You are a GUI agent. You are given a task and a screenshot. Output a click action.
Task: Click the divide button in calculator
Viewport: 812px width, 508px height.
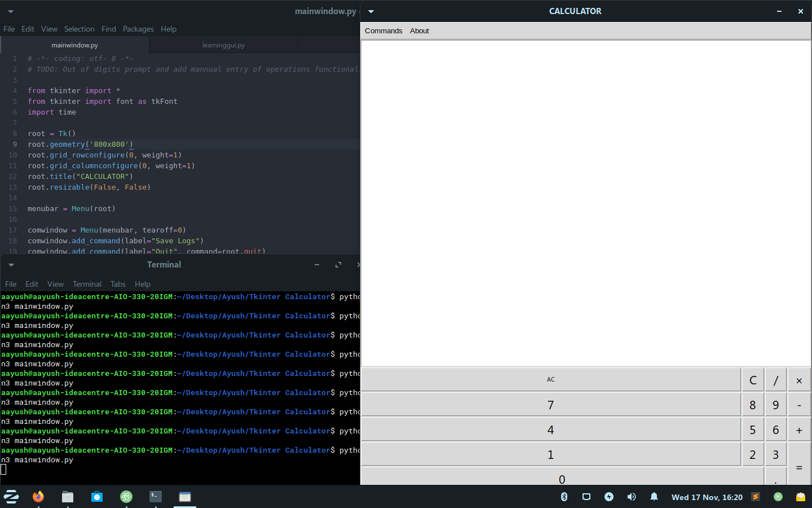pyautogui.click(x=776, y=380)
